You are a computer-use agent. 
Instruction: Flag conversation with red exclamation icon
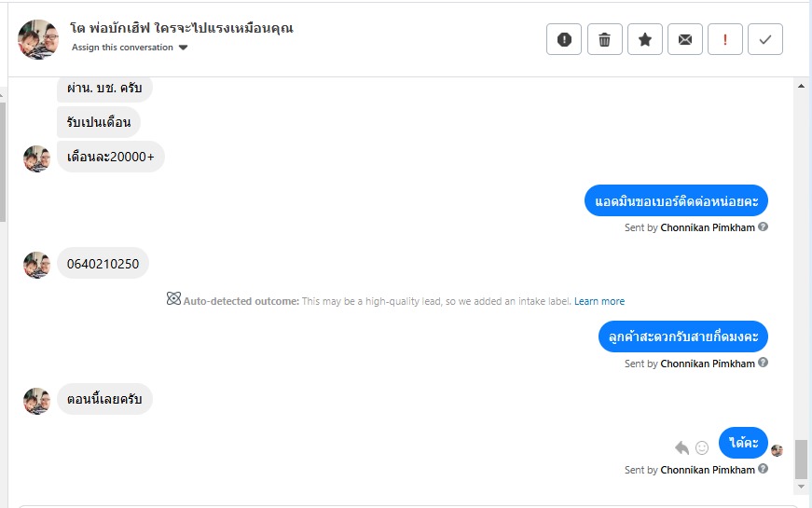[725, 39]
